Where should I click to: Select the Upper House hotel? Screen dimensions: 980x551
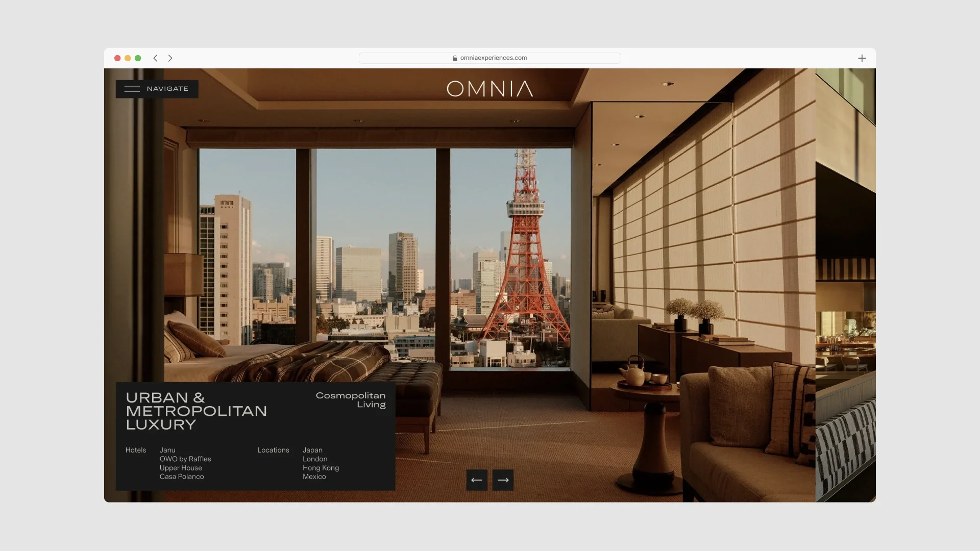181,468
